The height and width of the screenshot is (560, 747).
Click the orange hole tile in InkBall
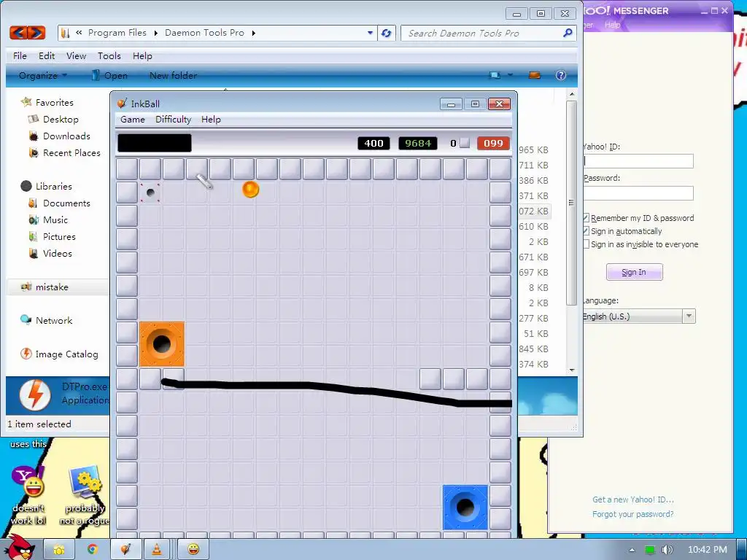[x=162, y=344]
